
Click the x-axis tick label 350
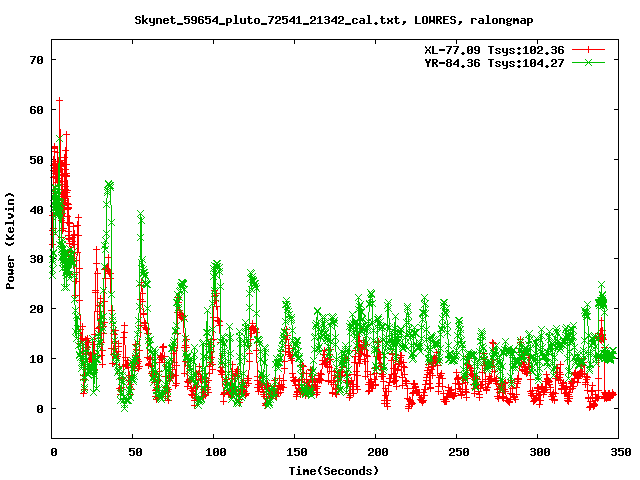pyautogui.click(x=620, y=452)
